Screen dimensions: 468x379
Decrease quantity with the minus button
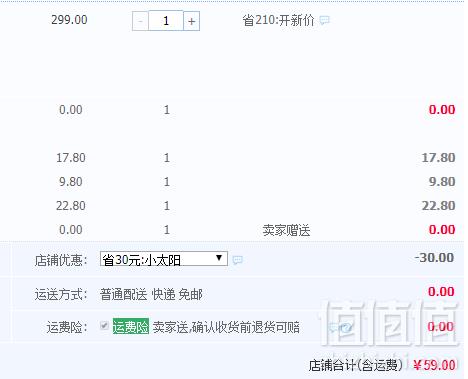tap(140, 21)
